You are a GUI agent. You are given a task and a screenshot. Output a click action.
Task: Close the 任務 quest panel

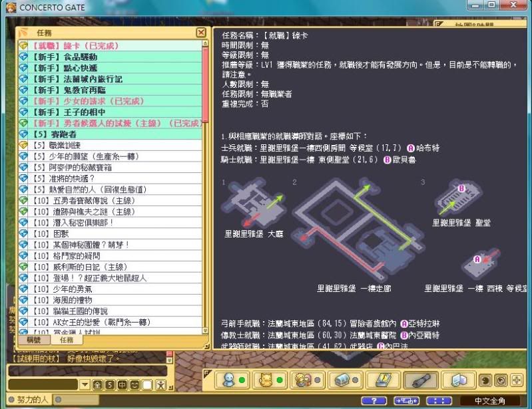pyautogui.click(x=201, y=33)
